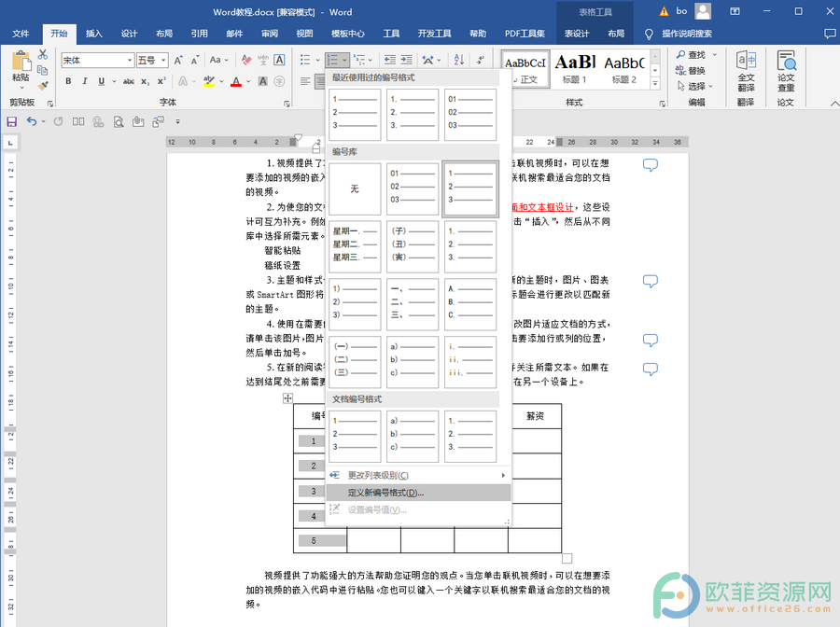Click the red font color A button
840x627 pixels.
pyautogui.click(x=236, y=81)
